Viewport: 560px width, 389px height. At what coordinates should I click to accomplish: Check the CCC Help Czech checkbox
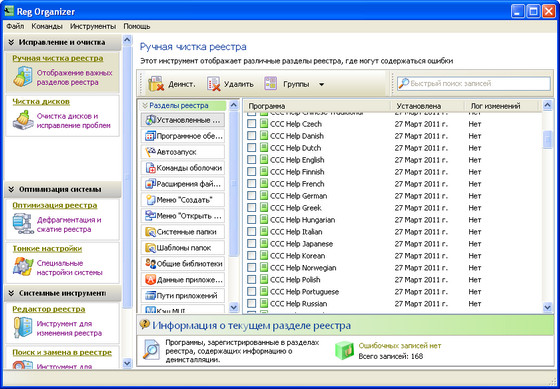click(x=252, y=124)
